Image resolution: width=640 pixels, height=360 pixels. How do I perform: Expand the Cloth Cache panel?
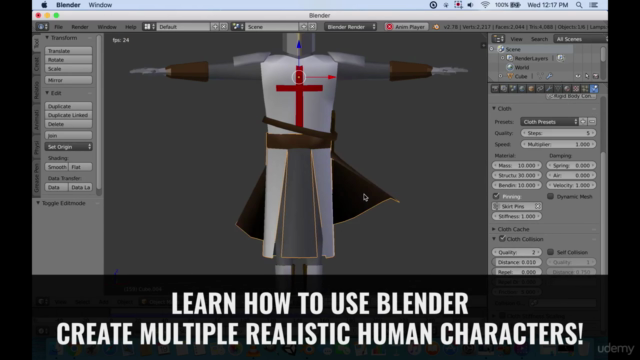pyautogui.click(x=494, y=229)
